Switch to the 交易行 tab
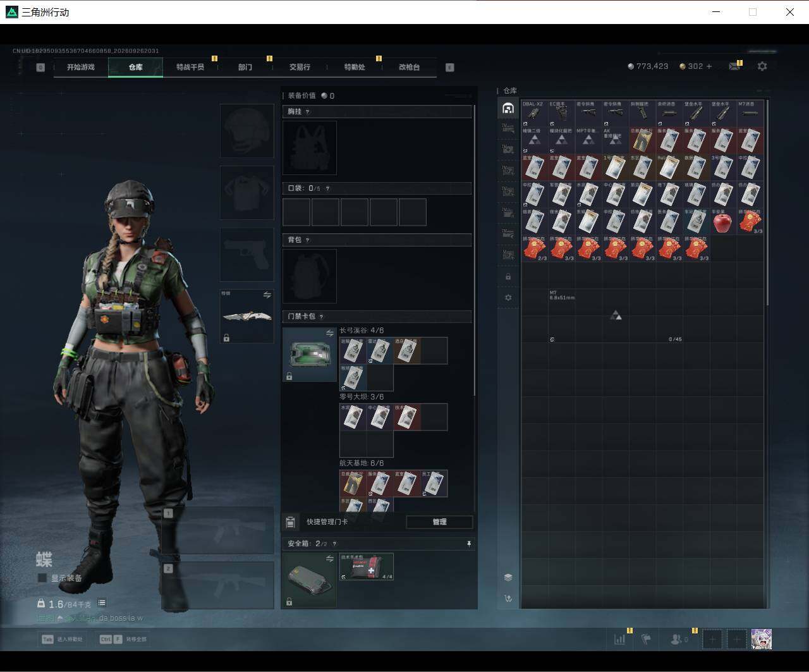The height and width of the screenshot is (672, 809). 300,67
